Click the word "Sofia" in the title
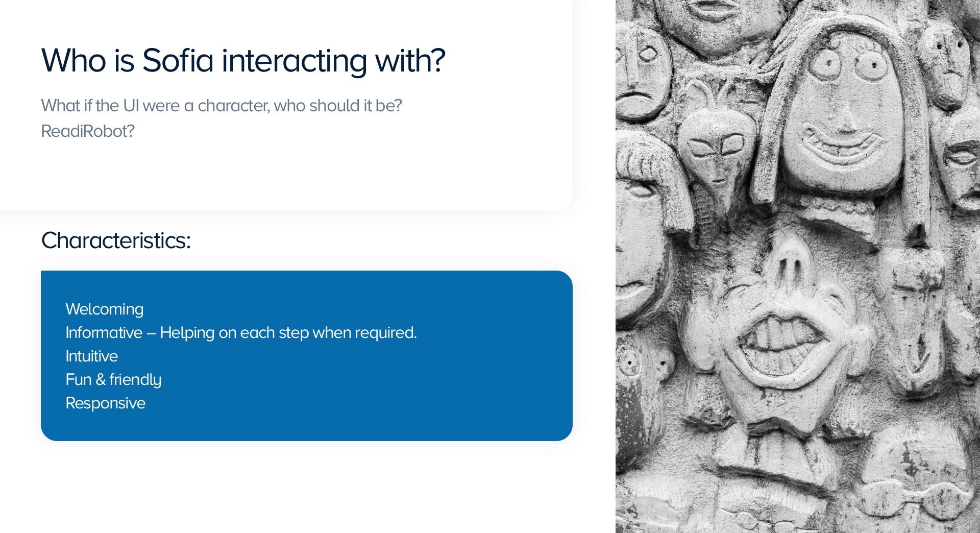The width and height of the screenshot is (980, 533). click(178, 61)
